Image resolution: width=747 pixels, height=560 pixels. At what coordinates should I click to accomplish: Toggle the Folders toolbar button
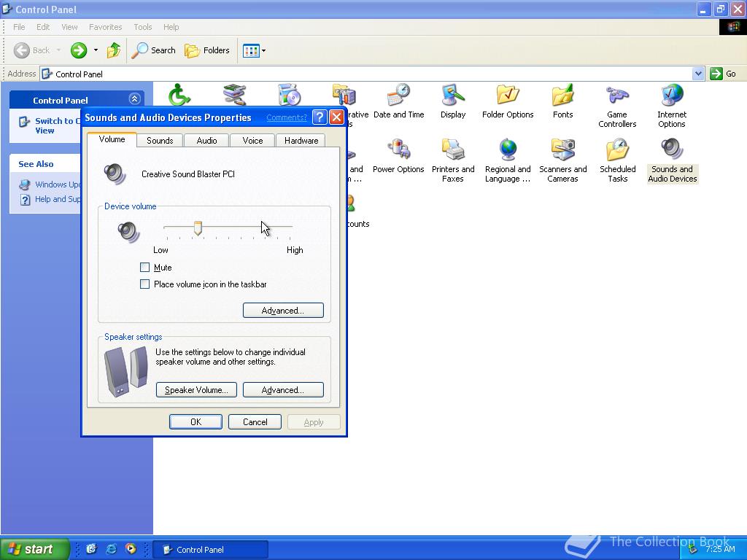point(206,50)
